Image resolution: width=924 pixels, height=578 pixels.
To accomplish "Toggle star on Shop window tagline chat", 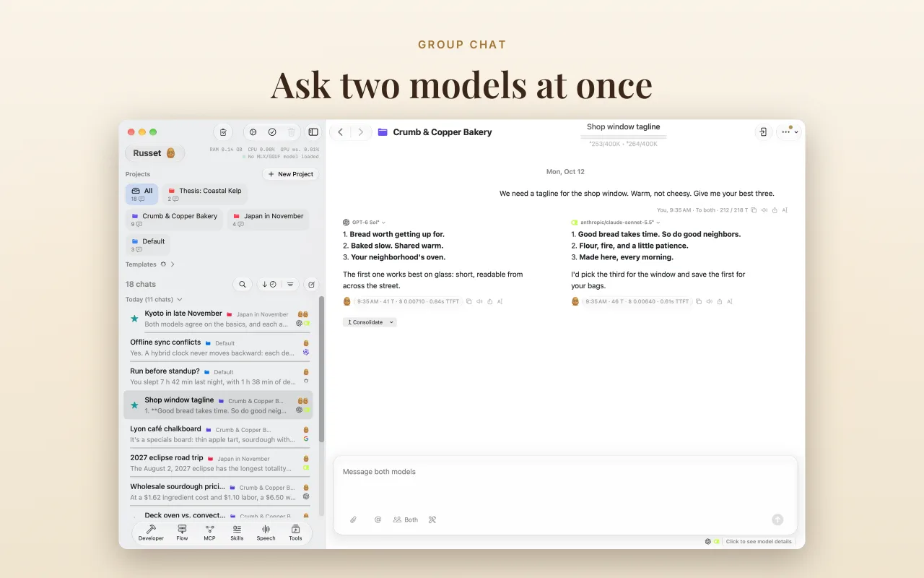I will point(134,405).
